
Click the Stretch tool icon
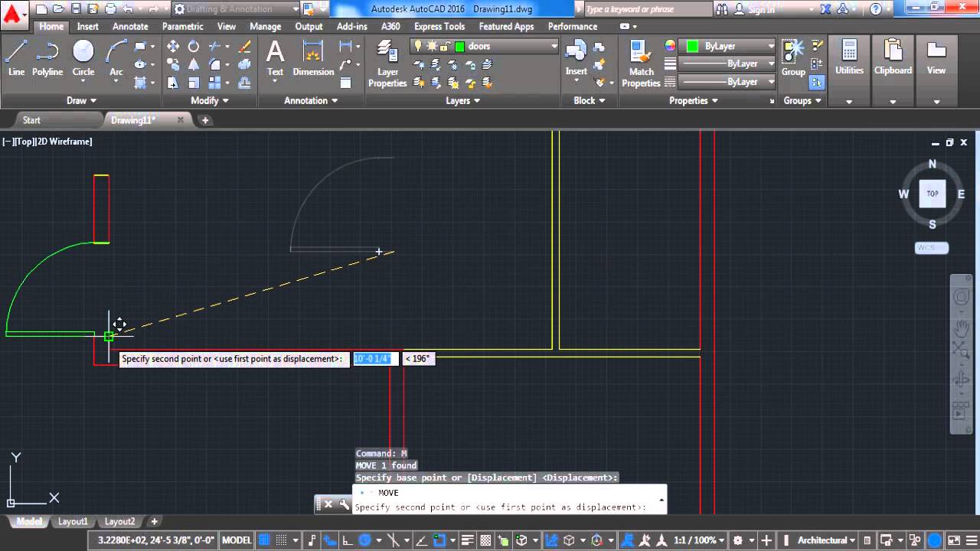click(x=173, y=83)
